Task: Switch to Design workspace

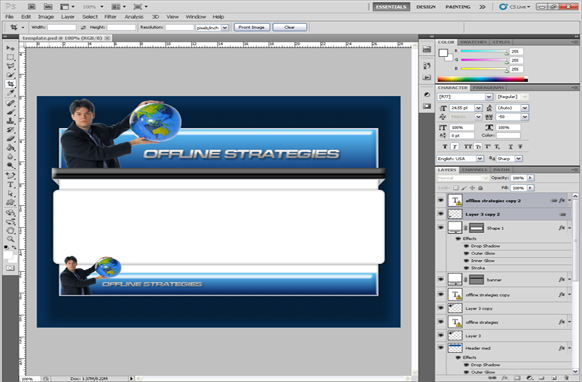Action: [426, 7]
